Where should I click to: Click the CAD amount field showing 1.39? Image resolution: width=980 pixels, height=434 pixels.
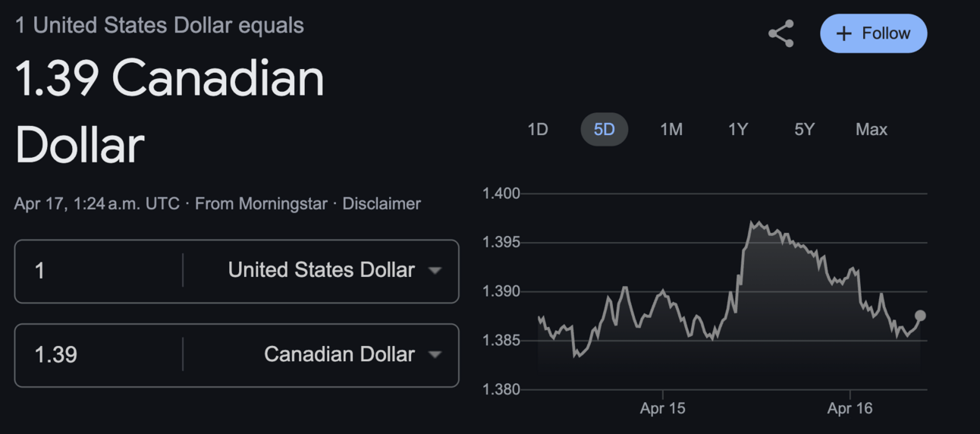click(99, 354)
